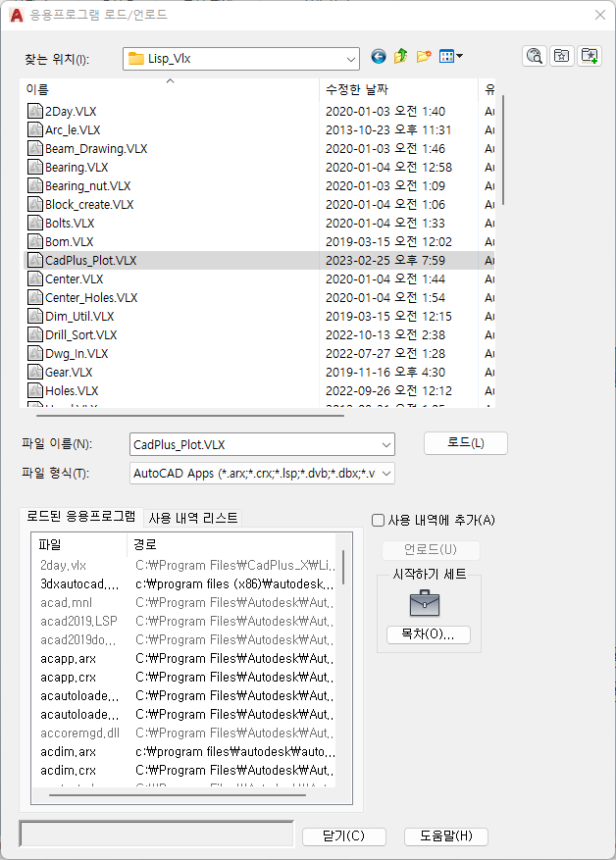
Task: Add the current folder to favorites
Action: pos(590,56)
